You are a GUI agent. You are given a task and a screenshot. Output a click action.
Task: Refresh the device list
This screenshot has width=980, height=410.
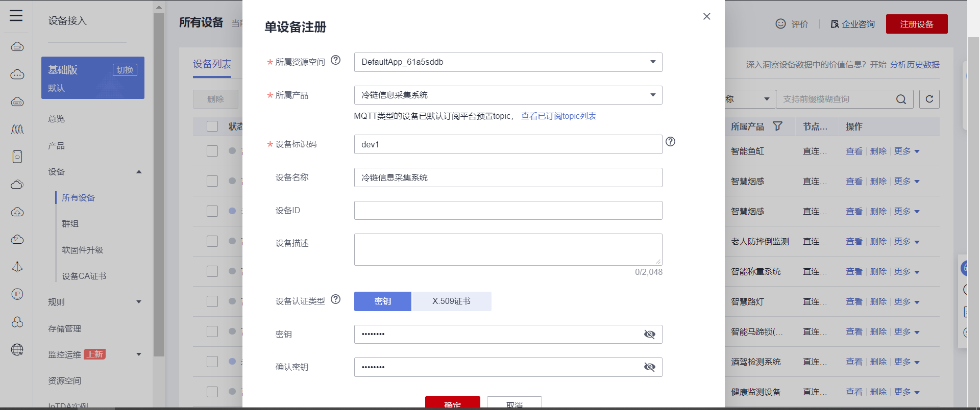pos(929,99)
